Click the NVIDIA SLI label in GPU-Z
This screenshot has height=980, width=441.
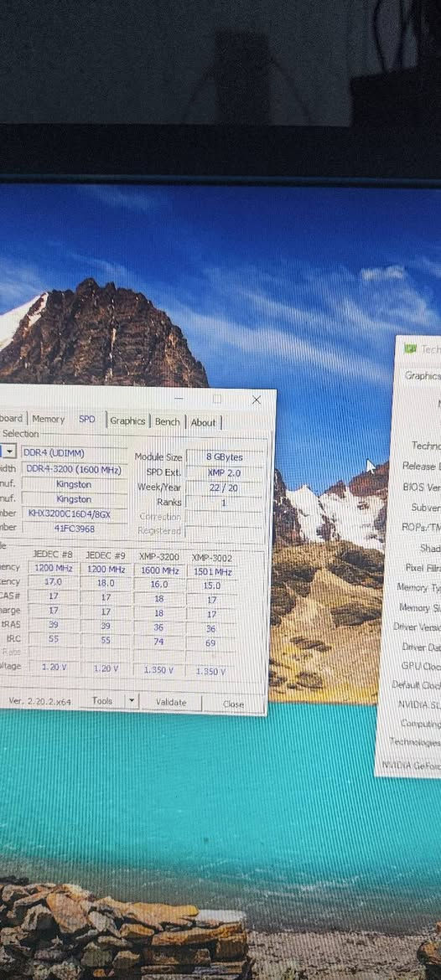[x=419, y=704]
